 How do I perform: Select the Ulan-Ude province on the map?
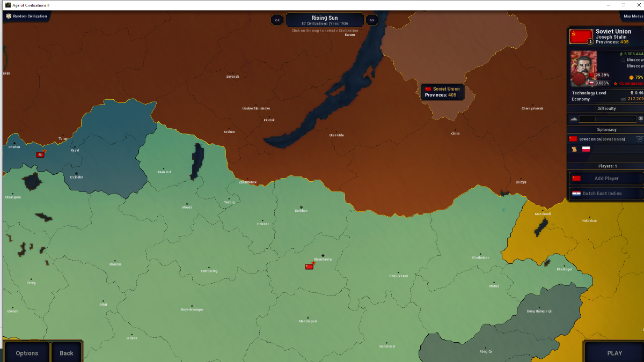[x=336, y=135]
